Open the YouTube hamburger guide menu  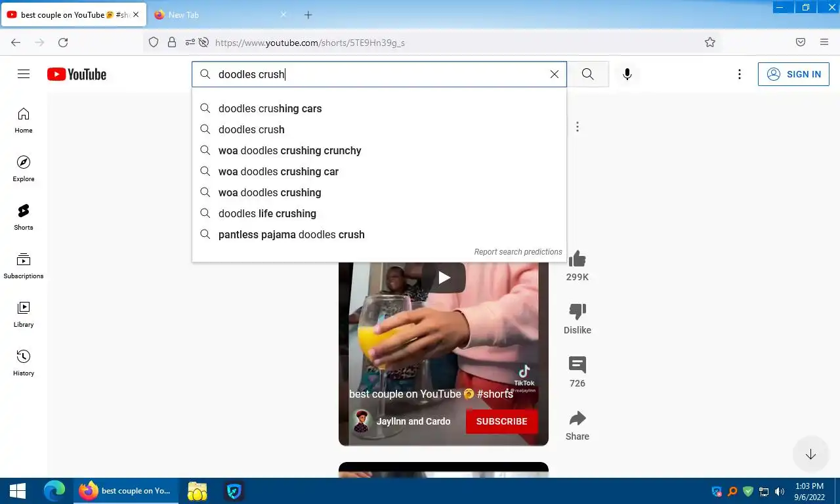click(x=24, y=74)
